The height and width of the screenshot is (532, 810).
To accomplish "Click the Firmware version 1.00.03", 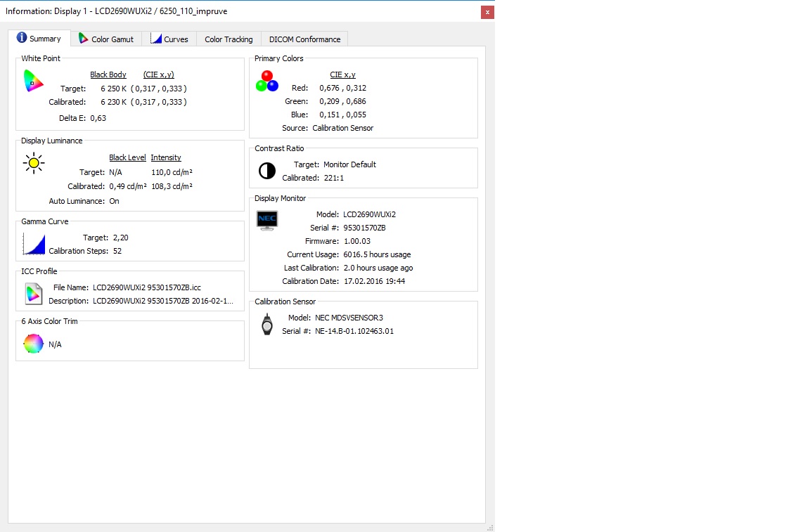I will click(357, 241).
